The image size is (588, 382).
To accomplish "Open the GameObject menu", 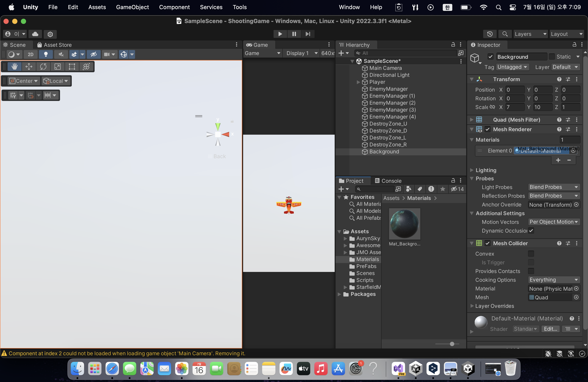I will click(132, 7).
